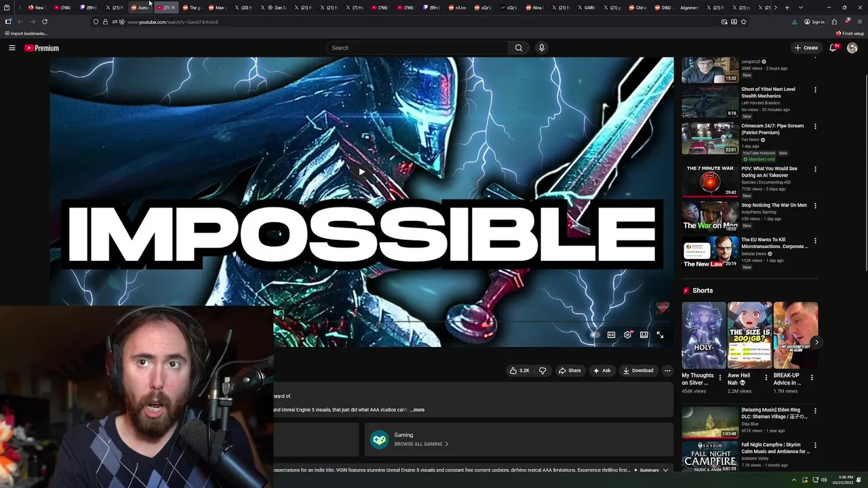Open the 7 Minute War video thumbnail
This screenshot has width=868, height=488.
710,180
